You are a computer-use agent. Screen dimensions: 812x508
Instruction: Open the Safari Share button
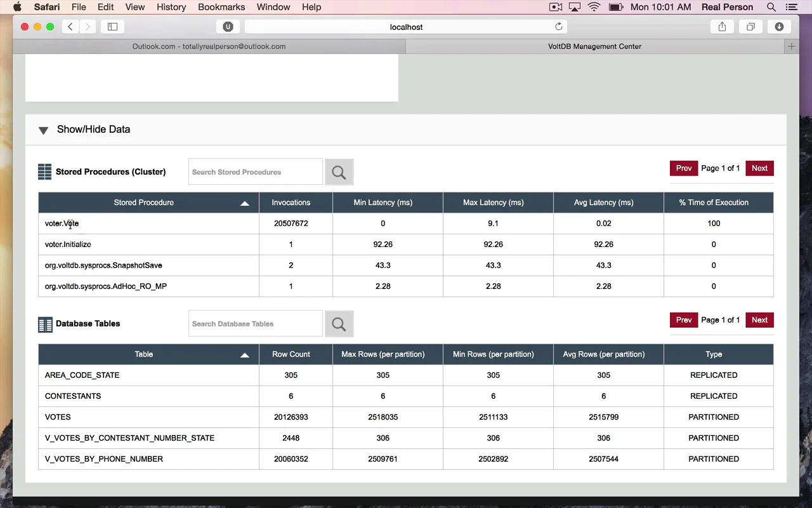722,27
